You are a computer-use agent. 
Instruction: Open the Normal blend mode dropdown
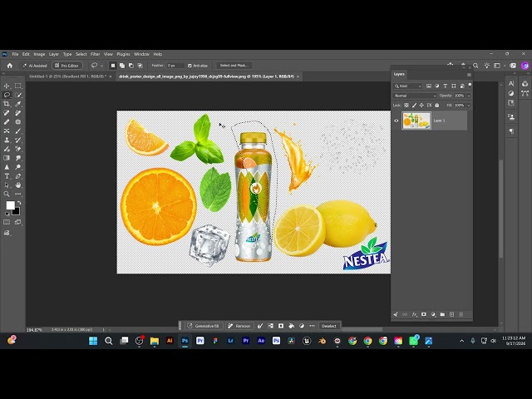(415, 96)
